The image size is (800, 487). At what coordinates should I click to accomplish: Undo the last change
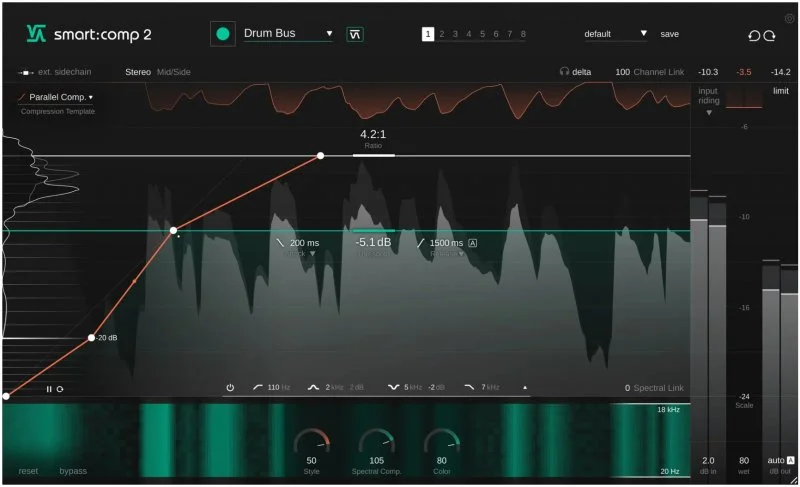(754, 35)
